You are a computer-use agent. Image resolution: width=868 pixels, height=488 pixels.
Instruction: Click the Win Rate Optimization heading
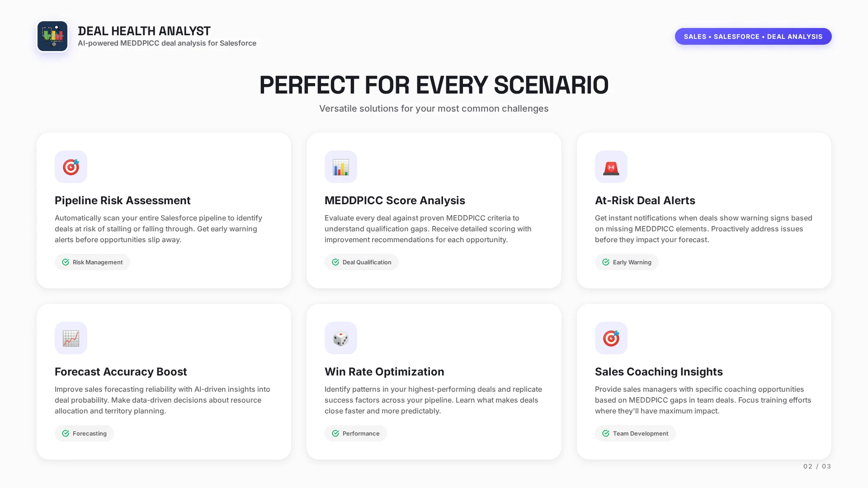coord(384,371)
